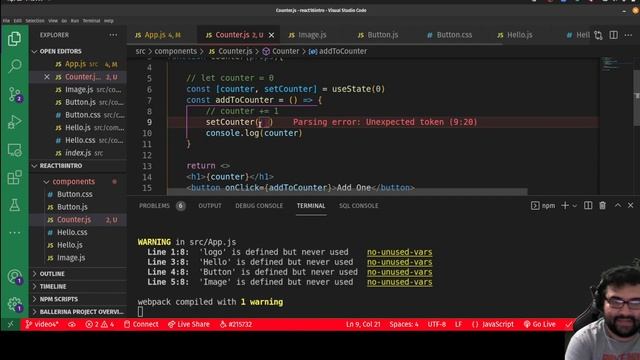Maximize the panel with up chevron
This screenshot has height=360, width=640.
(x=618, y=205)
